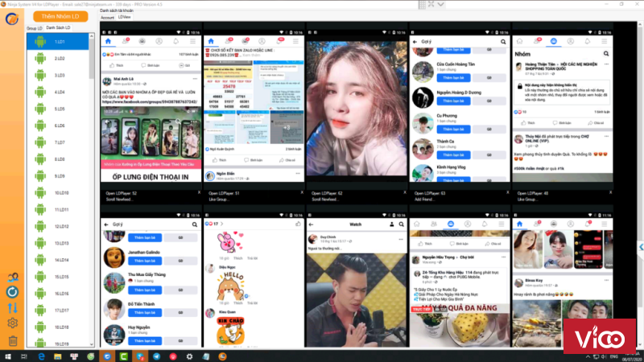Click Thêm bạn bè for Cu Phương
The height and width of the screenshot is (362, 644).
(x=453, y=130)
